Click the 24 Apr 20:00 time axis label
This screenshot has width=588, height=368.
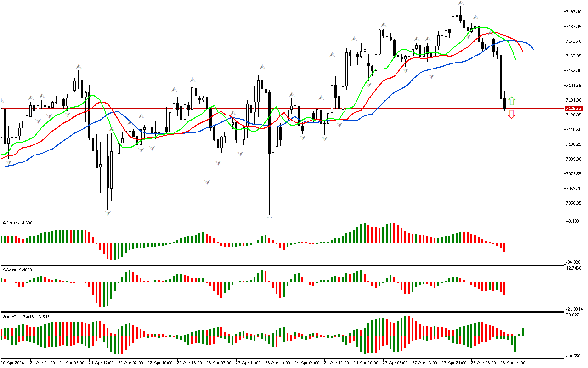click(x=366, y=363)
